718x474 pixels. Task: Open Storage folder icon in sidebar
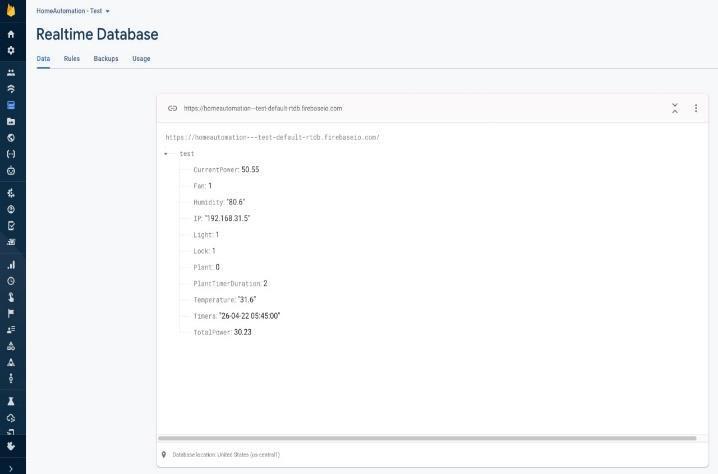tap(11, 122)
